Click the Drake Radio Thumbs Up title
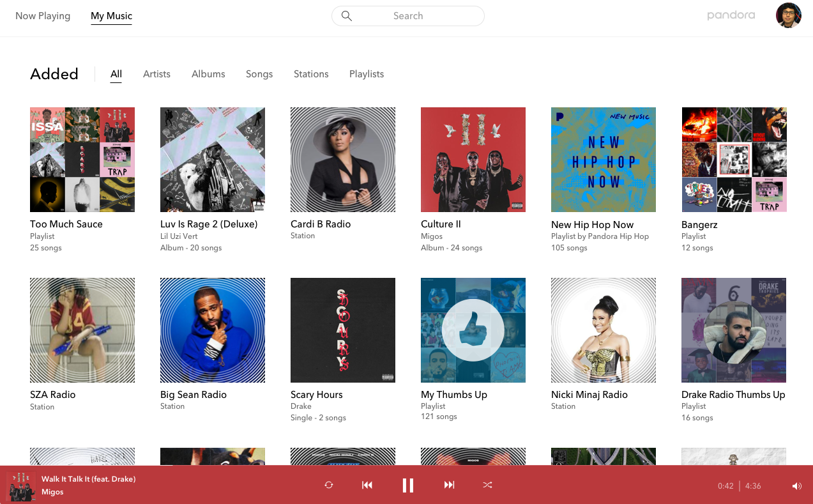The height and width of the screenshot is (504, 813). (x=733, y=395)
